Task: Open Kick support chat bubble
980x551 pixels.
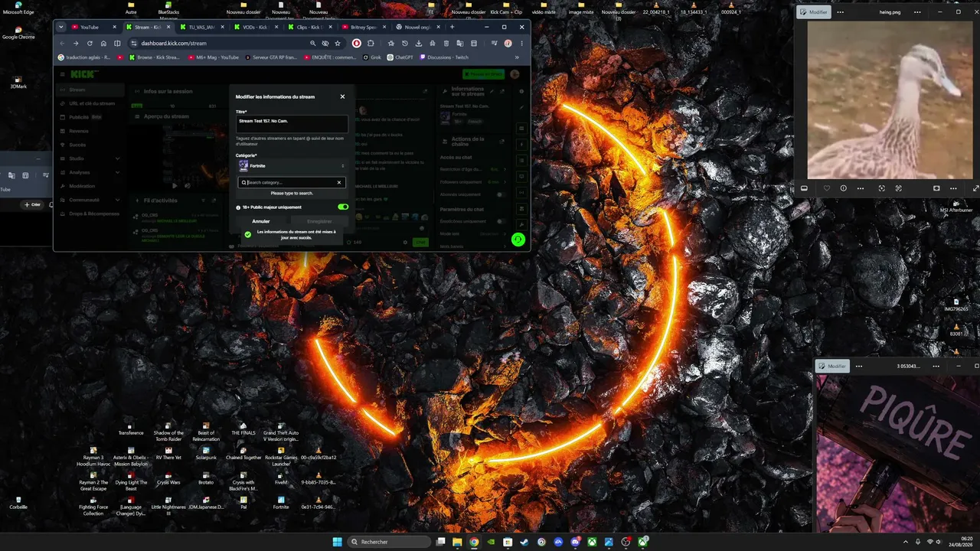Action: point(518,240)
